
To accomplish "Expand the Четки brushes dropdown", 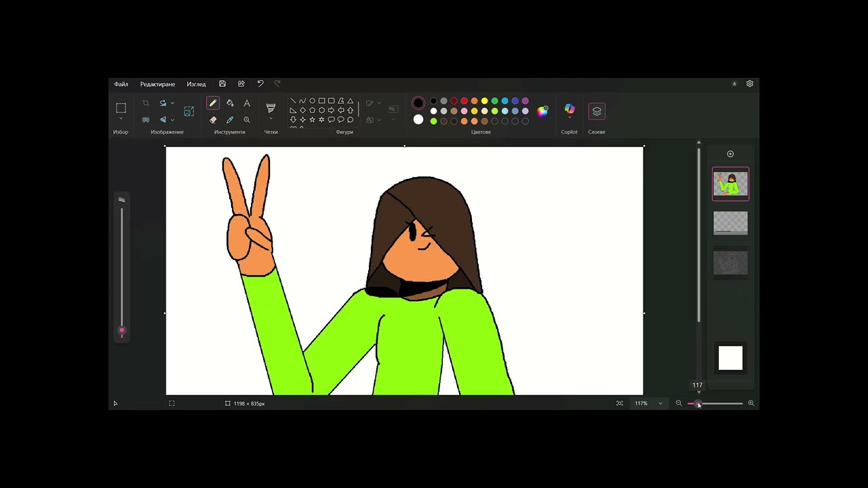I will click(x=271, y=120).
